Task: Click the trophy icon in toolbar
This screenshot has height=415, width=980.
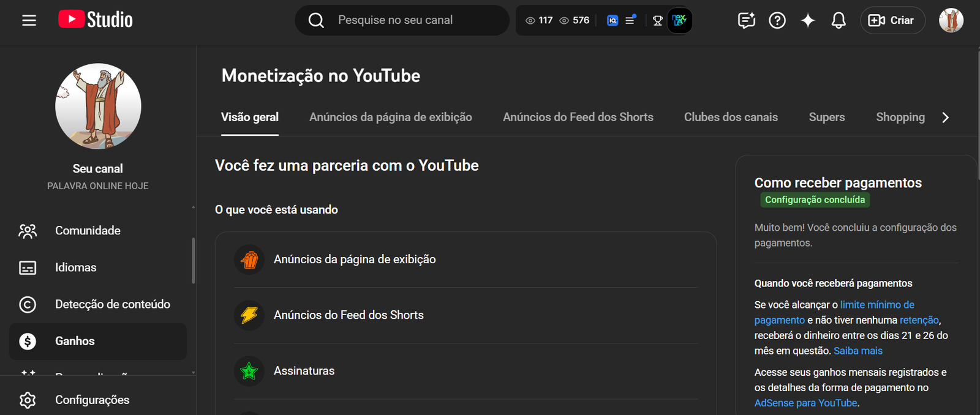Action: pos(658,20)
